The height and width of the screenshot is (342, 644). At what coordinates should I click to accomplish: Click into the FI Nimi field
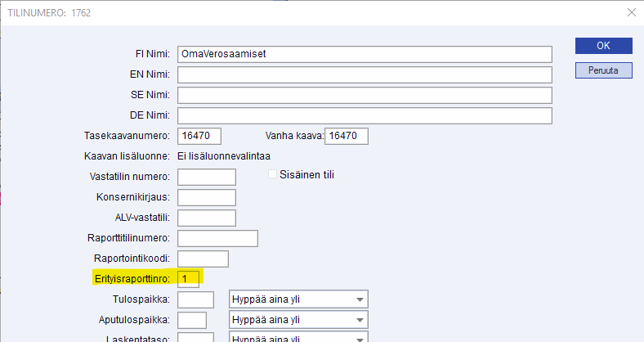(x=365, y=54)
